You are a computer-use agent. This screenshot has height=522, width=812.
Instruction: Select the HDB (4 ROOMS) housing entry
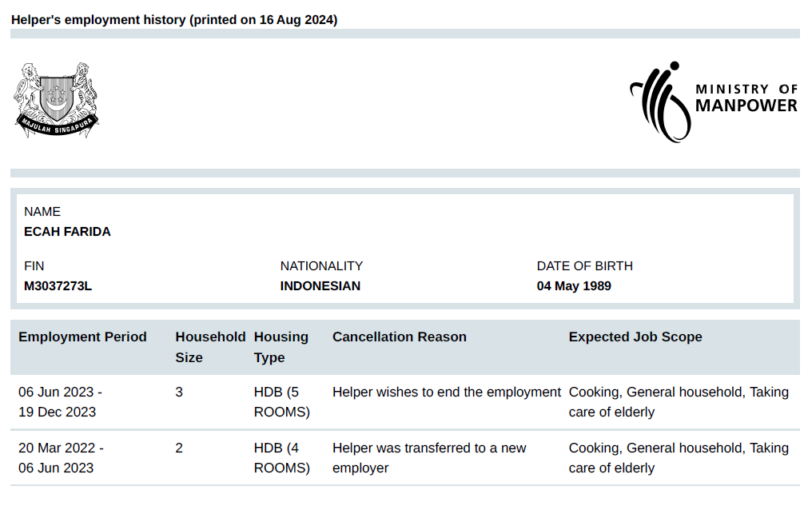click(x=281, y=458)
